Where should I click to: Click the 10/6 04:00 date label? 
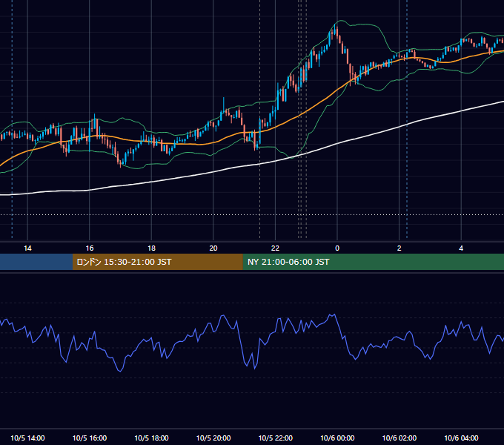pyautogui.click(x=461, y=438)
